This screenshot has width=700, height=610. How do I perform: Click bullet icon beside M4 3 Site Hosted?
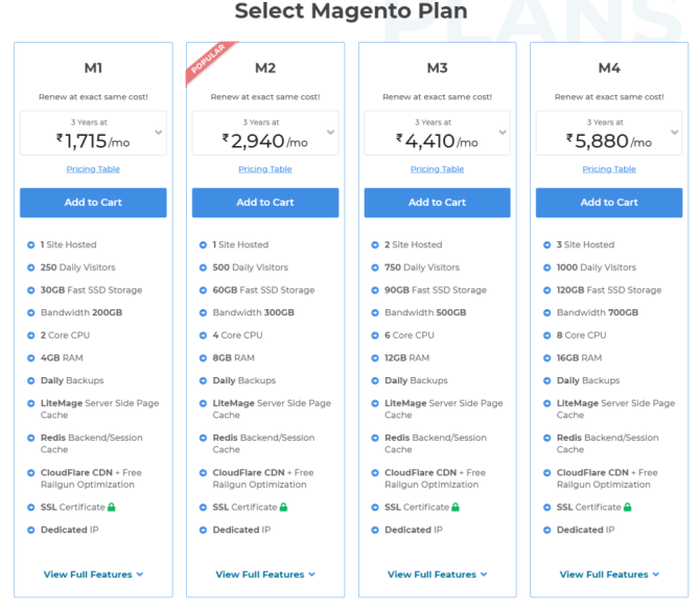[547, 245]
